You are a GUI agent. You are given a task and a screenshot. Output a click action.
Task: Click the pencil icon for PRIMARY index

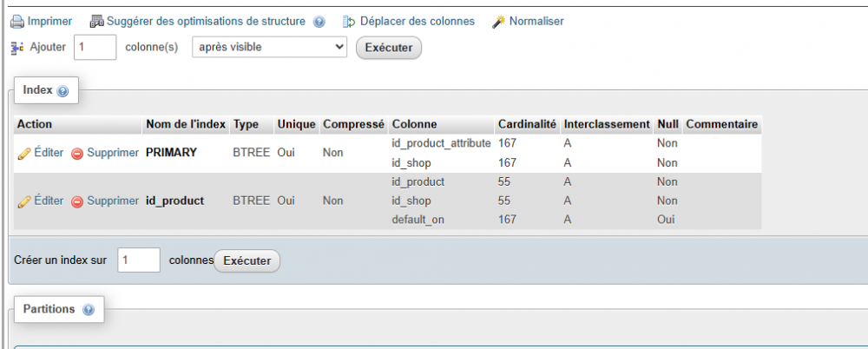click(x=24, y=153)
